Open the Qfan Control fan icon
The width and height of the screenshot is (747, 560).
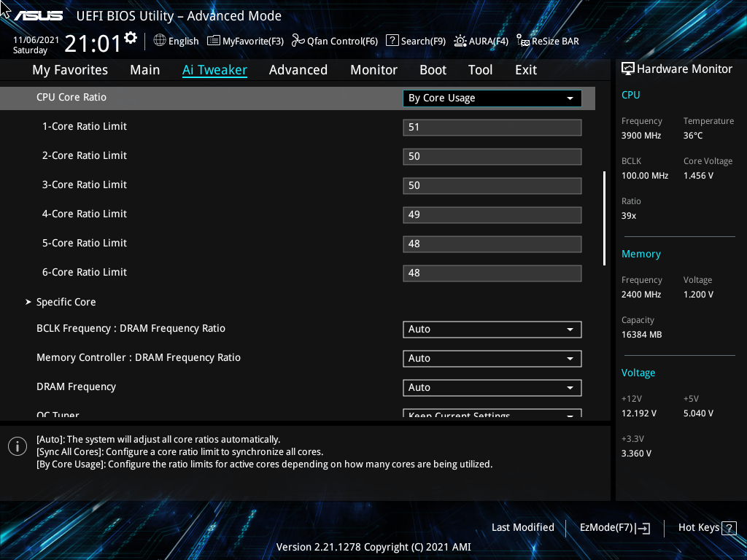(298, 41)
